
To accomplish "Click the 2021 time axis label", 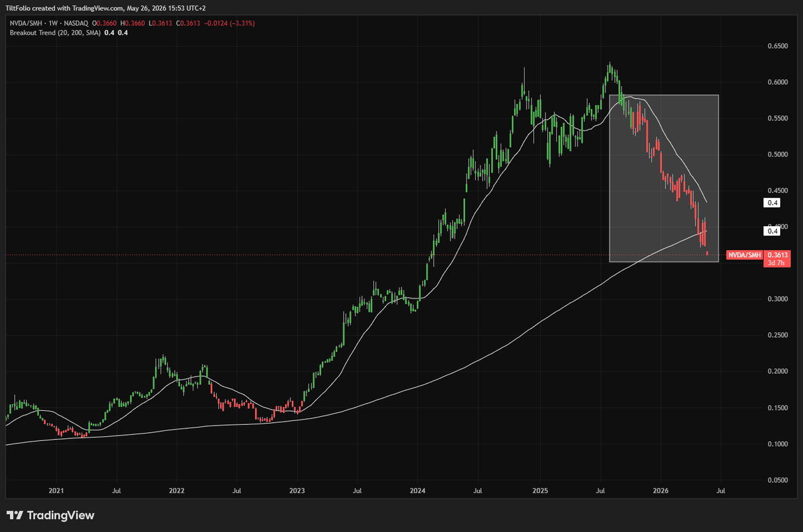I will [x=56, y=491].
